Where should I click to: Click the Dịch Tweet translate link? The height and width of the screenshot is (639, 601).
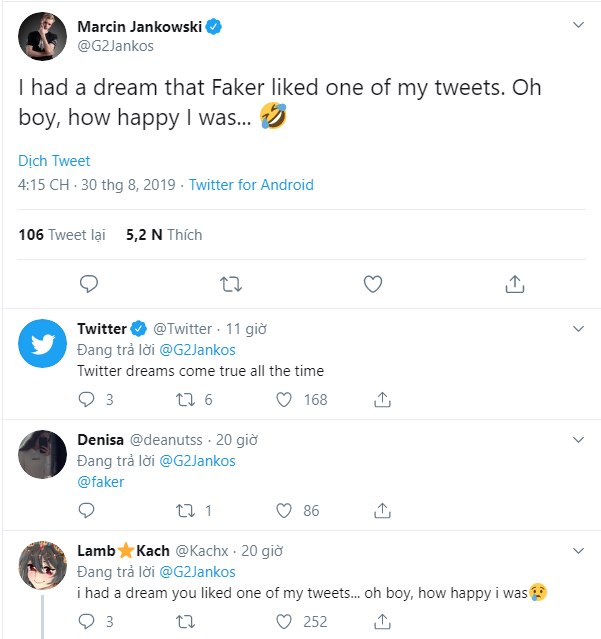[x=54, y=161]
